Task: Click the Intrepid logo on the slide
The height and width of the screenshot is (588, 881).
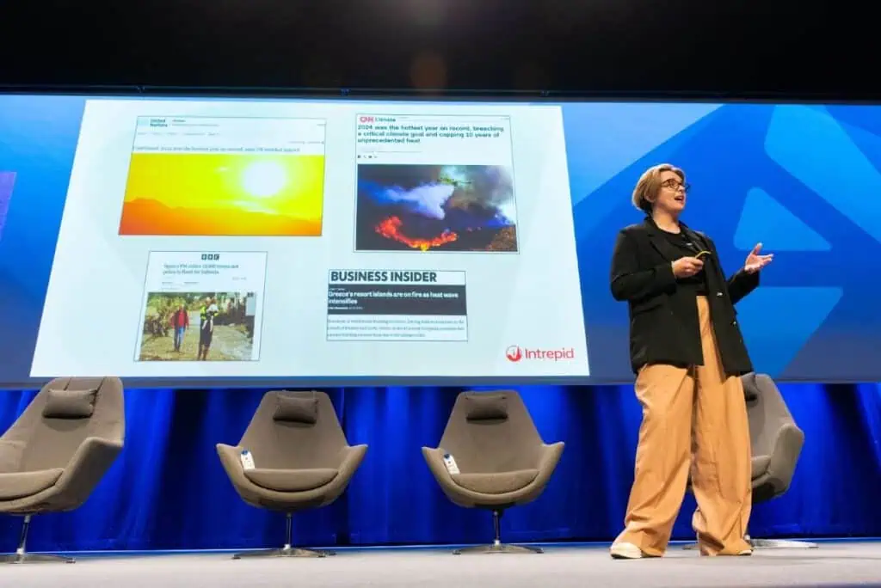Action: tap(539, 354)
